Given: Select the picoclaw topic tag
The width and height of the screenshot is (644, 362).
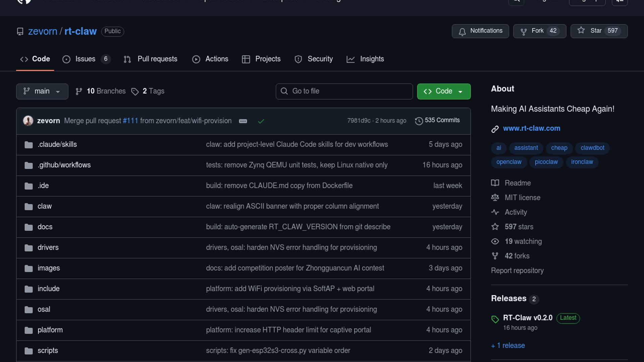Looking at the screenshot, I should pos(546,162).
